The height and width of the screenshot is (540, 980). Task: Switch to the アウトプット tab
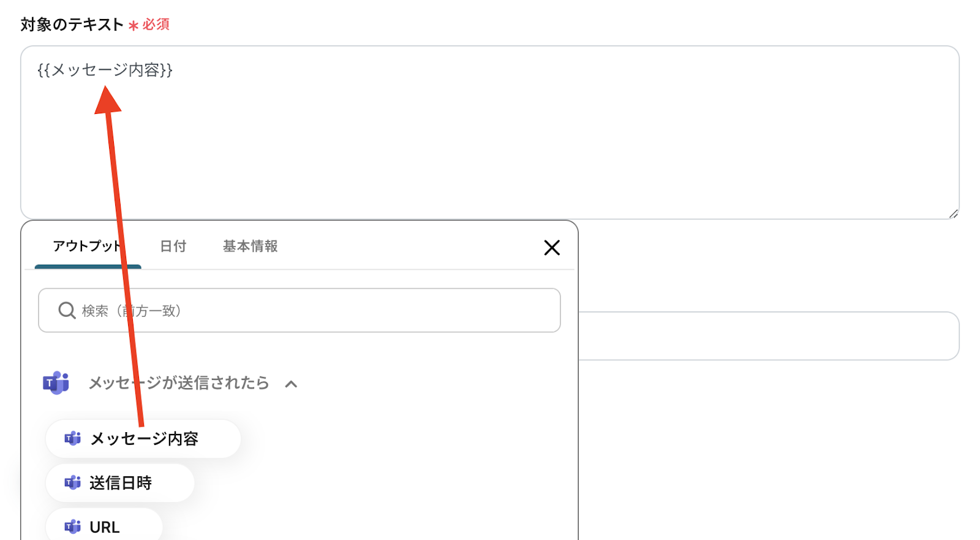(88, 246)
